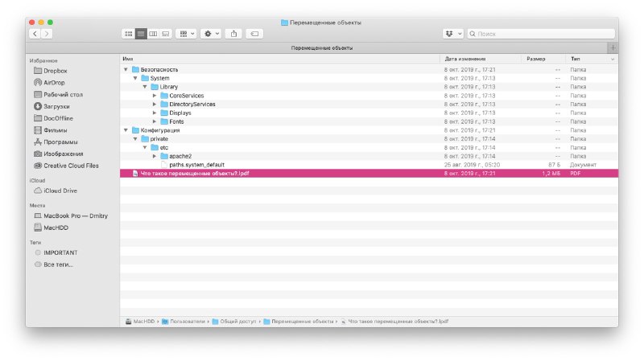644x361 pixels.
Task: Switch to icon view in toolbar
Action: click(x=129, y=34)
